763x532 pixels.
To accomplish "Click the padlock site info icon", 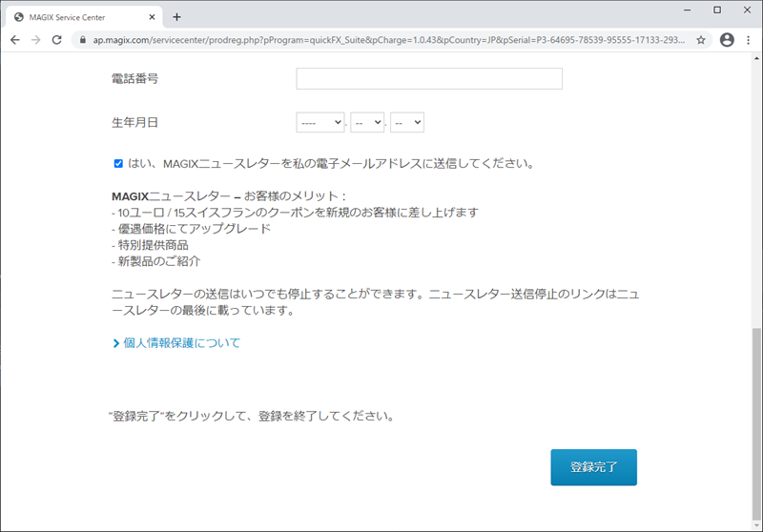I will 83,40.
